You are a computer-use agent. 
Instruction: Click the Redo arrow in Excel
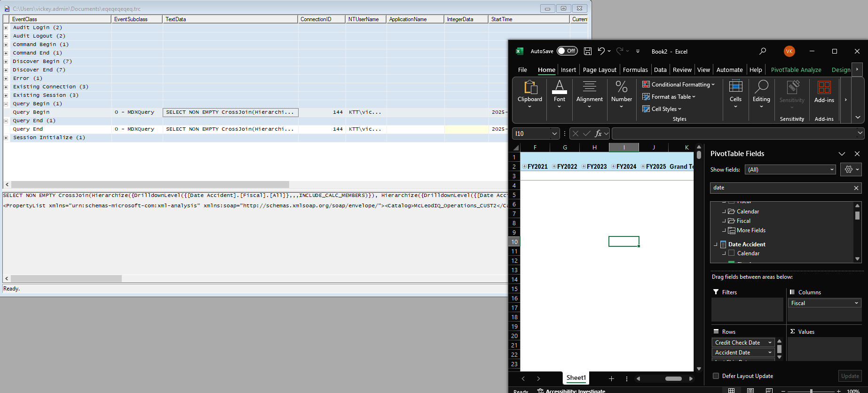pos(620,51)
